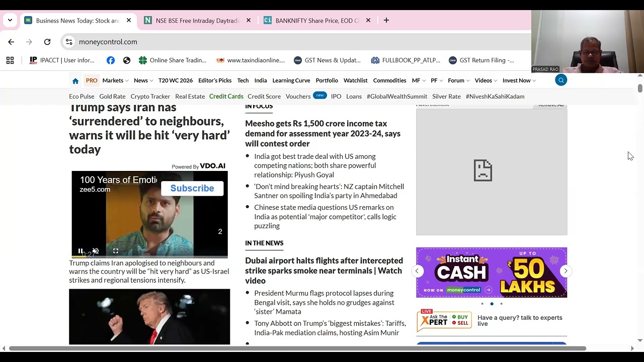Open the Dubai airport halts flights story
Screen dimensions: 644x362
(324, 270)
